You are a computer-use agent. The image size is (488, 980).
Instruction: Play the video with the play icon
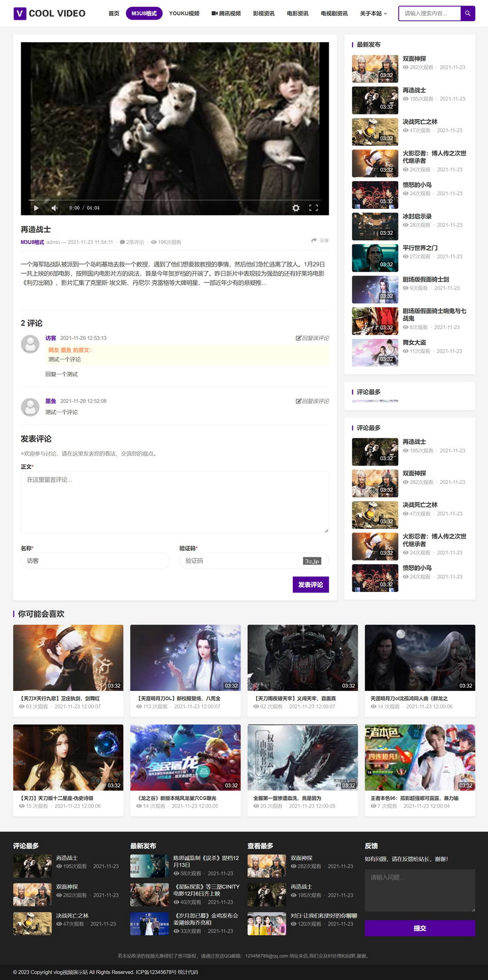coord(36,208)
